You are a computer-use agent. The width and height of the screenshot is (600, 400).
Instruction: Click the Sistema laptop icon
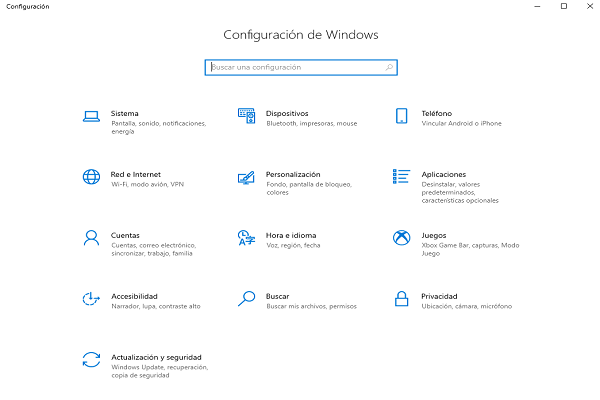91,116
